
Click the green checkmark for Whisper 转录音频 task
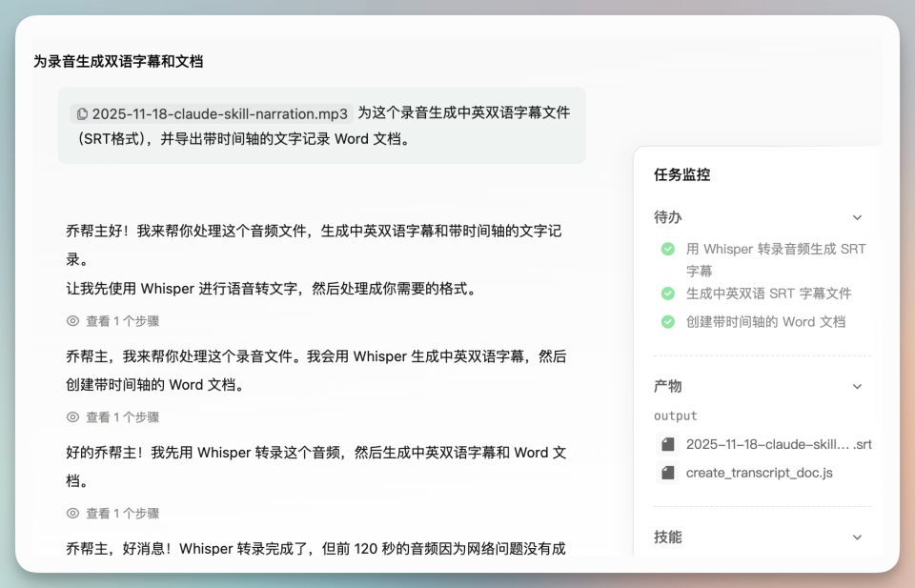(x=668, y=249)
